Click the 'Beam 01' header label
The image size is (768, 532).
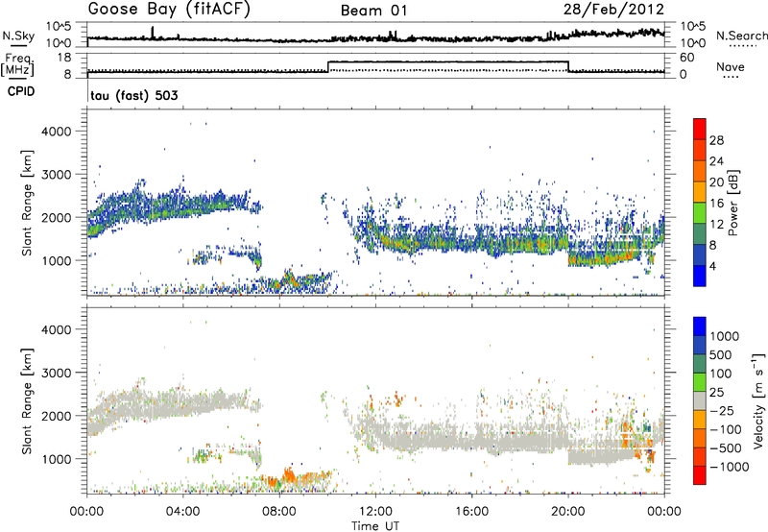(x=374, y=11)
